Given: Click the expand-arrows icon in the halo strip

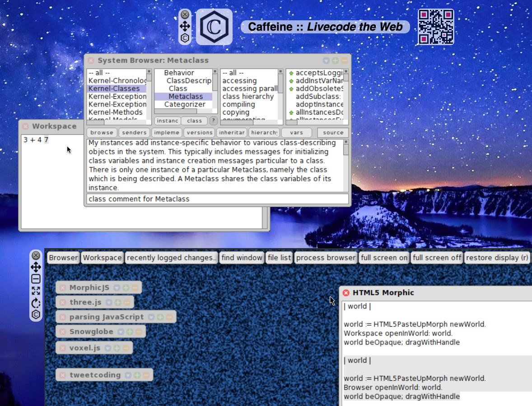Looking at the screenshot, I should tap(36, 291).
